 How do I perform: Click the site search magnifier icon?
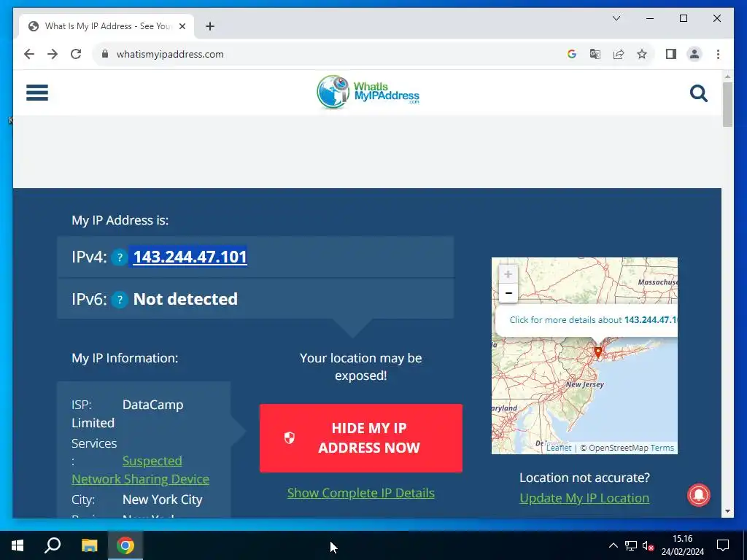click(x=698, y=93)
